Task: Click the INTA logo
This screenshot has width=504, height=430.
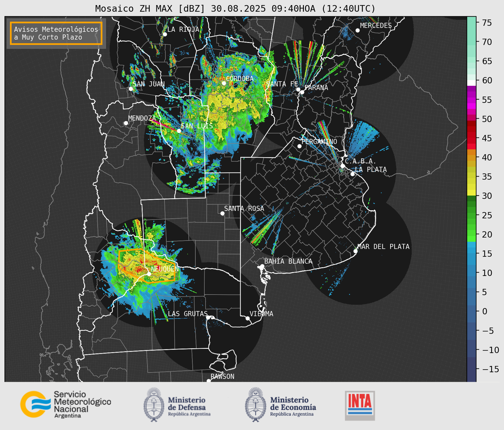Action: (360, 405)
